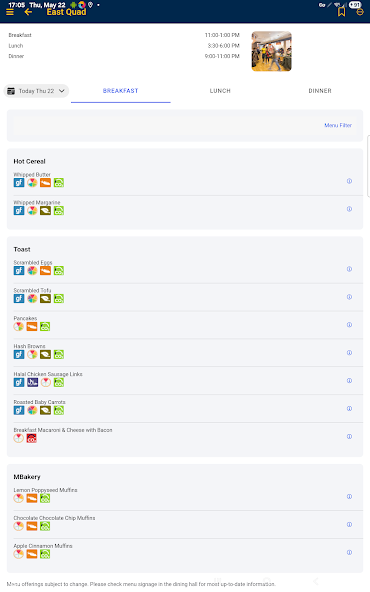Switch to the Lunch tab
The height and width of the screenshot is (592, 370).
[x=220, y=91]
